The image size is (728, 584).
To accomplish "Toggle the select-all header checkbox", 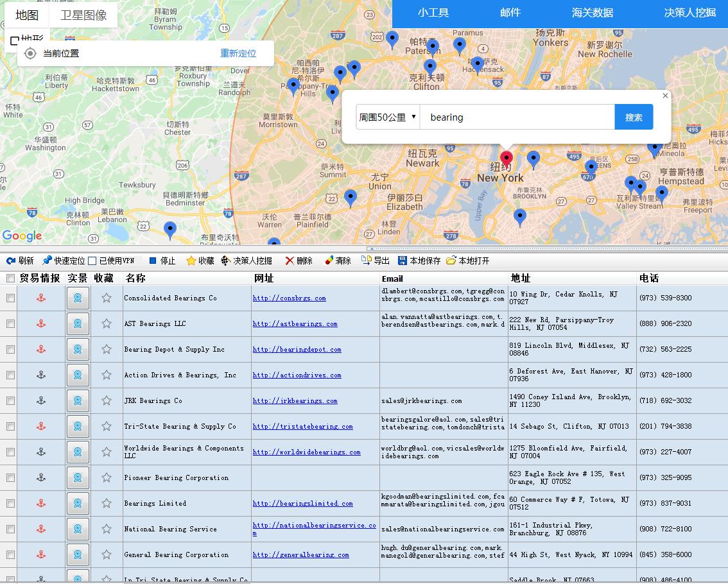I will pyautogui.click(x=10, y=278).
